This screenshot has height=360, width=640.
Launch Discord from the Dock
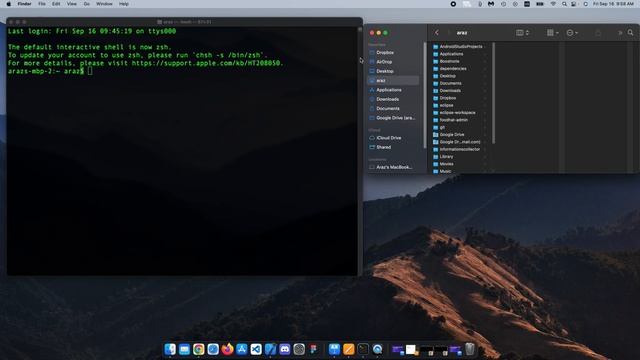click(x=284, y=349)
